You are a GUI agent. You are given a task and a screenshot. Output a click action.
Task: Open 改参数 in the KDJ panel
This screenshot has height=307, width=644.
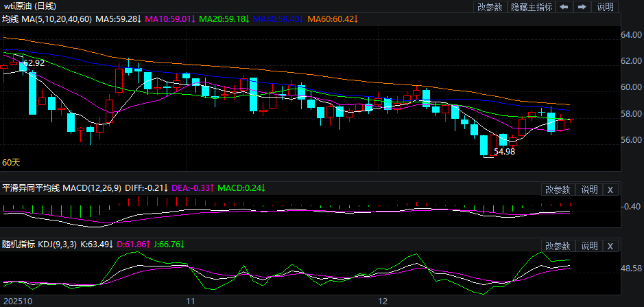(x=558, y=246)
